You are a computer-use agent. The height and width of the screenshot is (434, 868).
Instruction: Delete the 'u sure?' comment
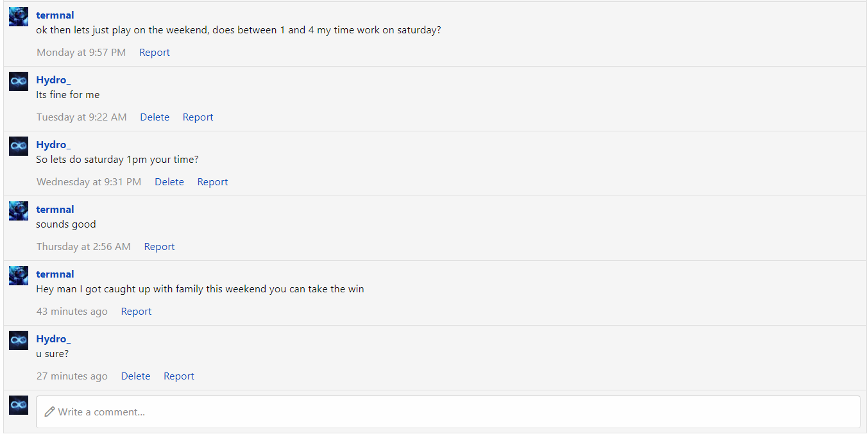tap(135, 376)
